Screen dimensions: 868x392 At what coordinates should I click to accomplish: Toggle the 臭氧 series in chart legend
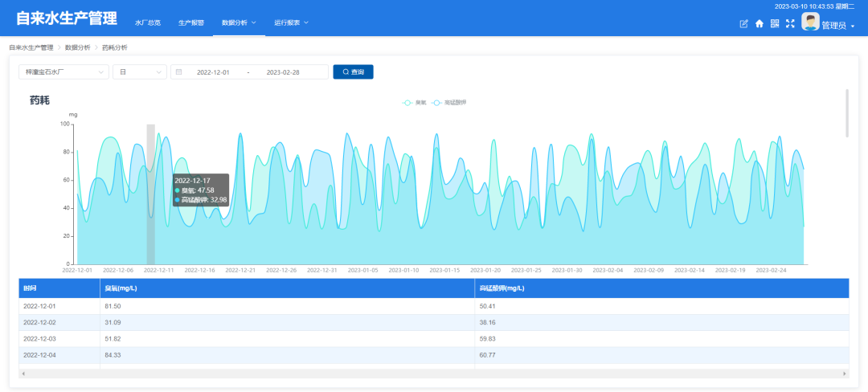[414, 103]
